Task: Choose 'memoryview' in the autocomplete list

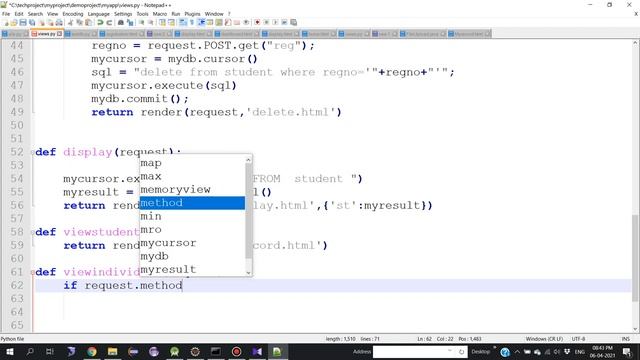Action: tap(192, 189)
